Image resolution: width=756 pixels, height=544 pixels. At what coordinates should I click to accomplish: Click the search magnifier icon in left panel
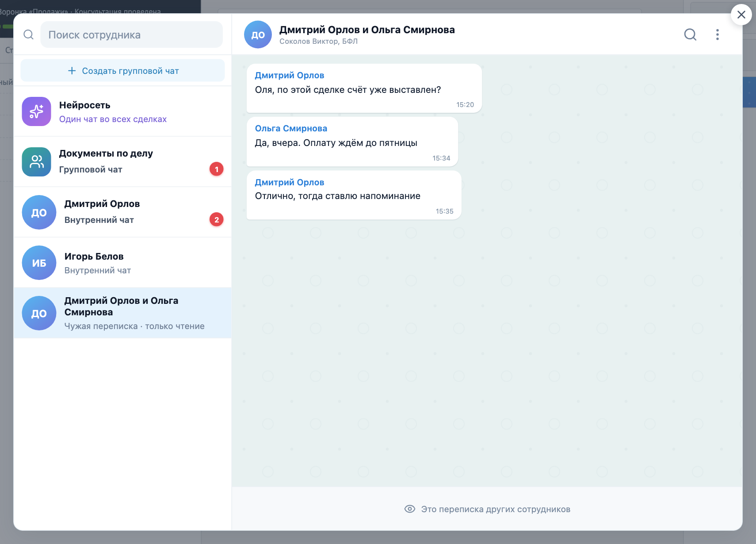28,34
